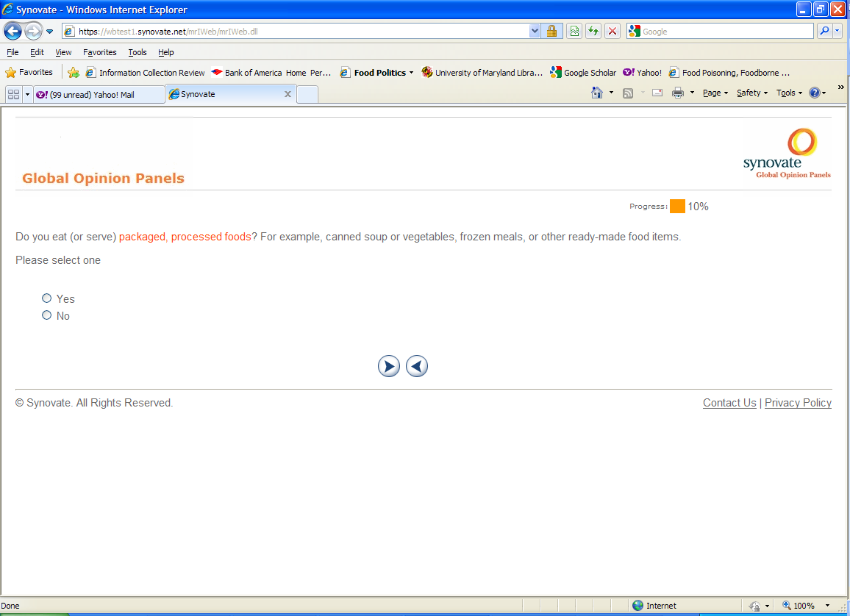Open Food Poisoning, Foodborne bookmark

click(729, 73)
